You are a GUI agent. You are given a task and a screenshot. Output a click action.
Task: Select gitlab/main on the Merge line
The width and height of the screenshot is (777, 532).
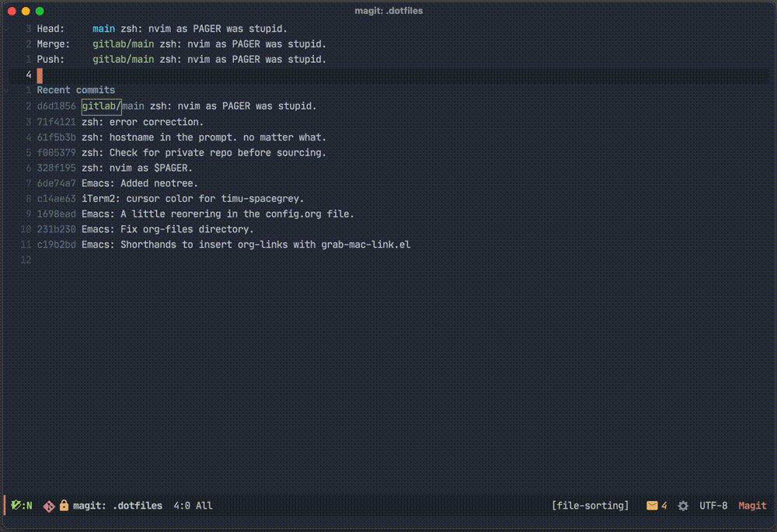[x=123, y=44]
